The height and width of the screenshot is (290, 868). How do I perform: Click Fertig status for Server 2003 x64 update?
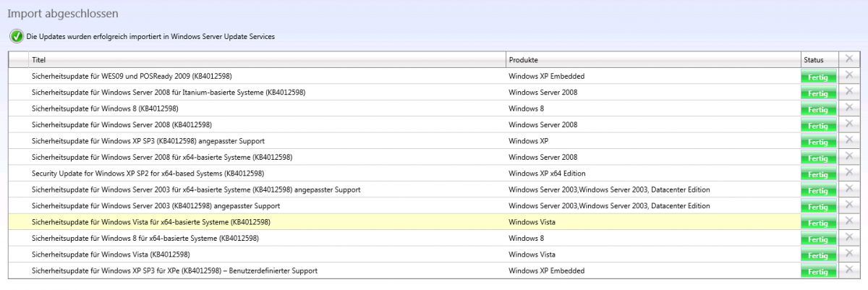click(x=818, y=191)
